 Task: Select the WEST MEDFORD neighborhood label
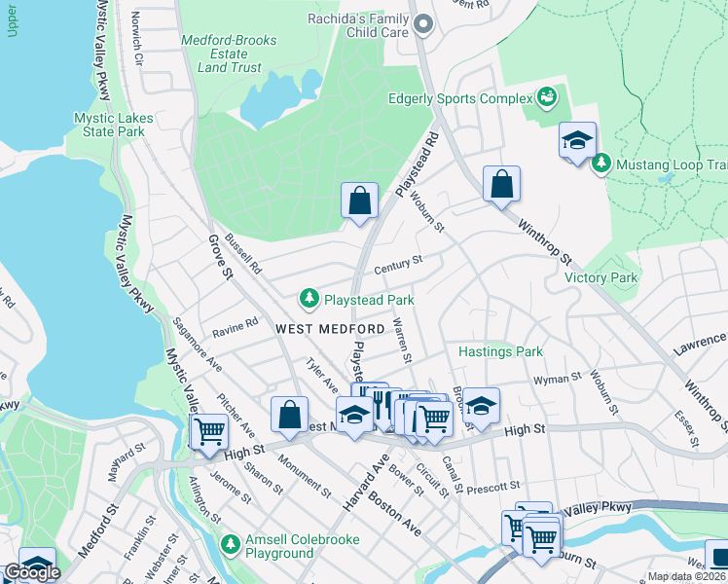click(330, 329)
